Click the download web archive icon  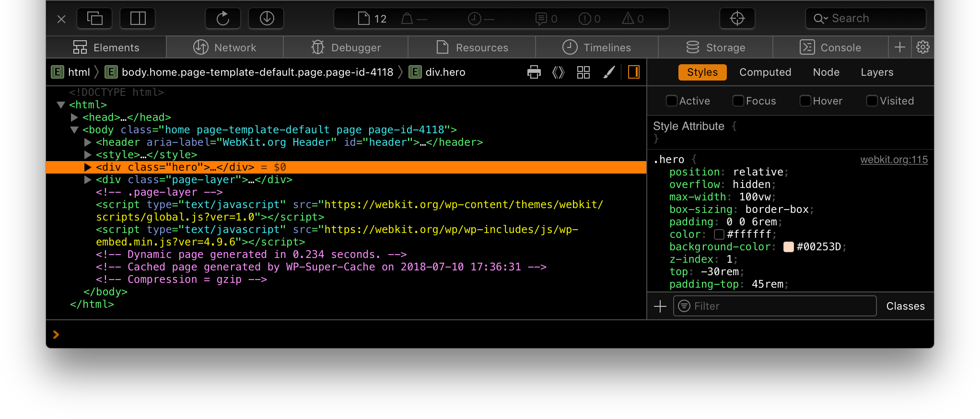pos(267,19)
